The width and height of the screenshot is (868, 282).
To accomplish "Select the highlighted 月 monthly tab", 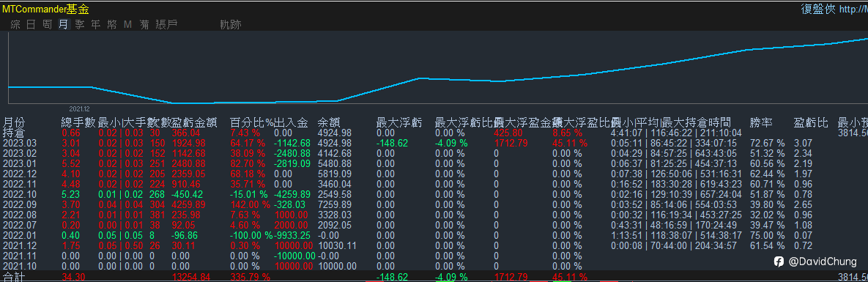I will (x=64, y=24).
